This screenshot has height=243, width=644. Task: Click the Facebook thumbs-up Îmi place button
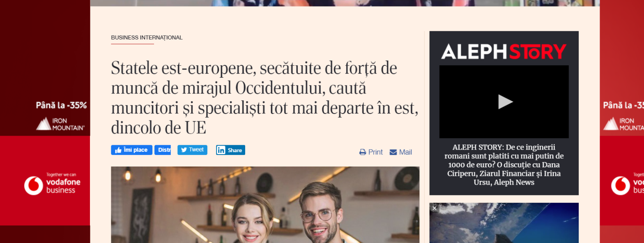click(131, 150)
